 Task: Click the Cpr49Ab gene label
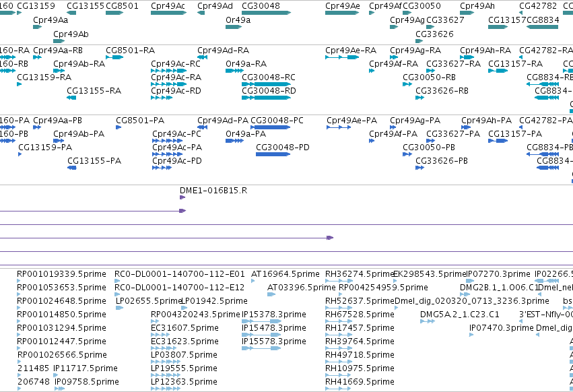click(x=71, y=34)
